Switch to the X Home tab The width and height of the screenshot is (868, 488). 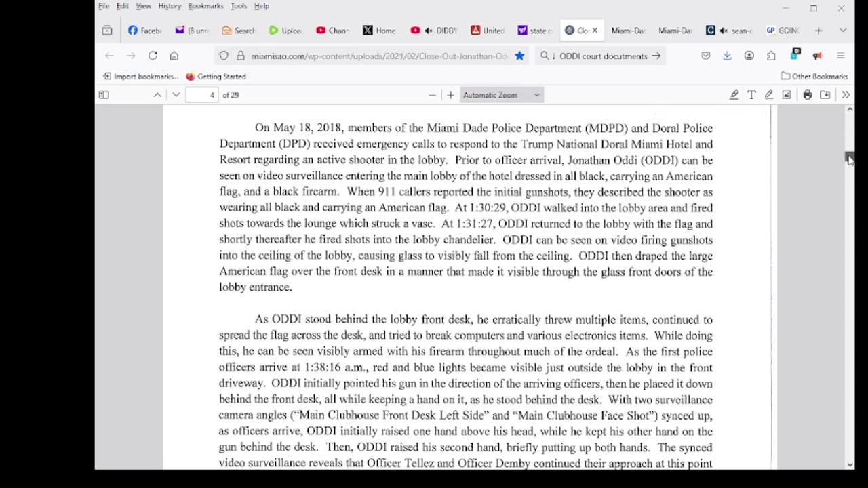379,30
